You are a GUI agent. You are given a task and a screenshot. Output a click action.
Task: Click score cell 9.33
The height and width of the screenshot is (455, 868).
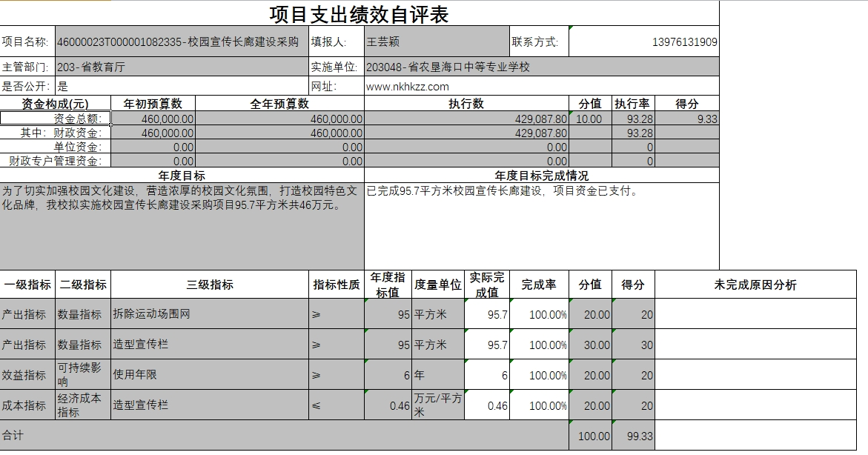click(x=687, y=119)
